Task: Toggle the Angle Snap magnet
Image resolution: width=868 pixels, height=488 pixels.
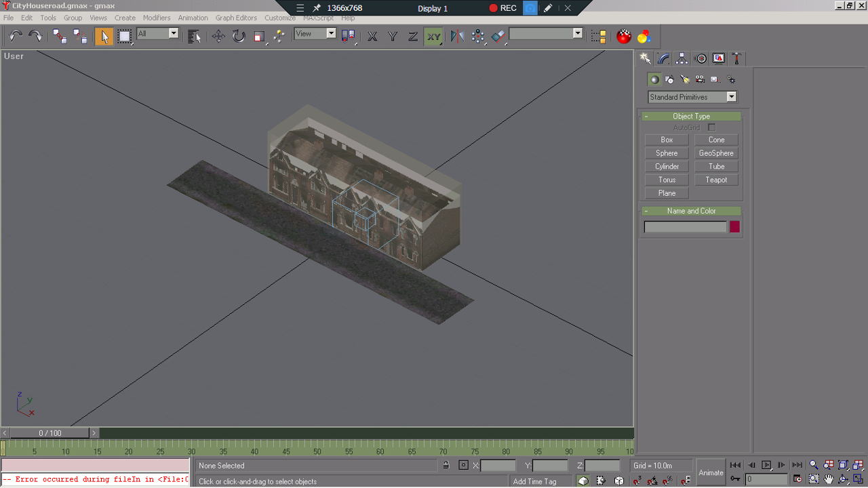Action: 652,481
